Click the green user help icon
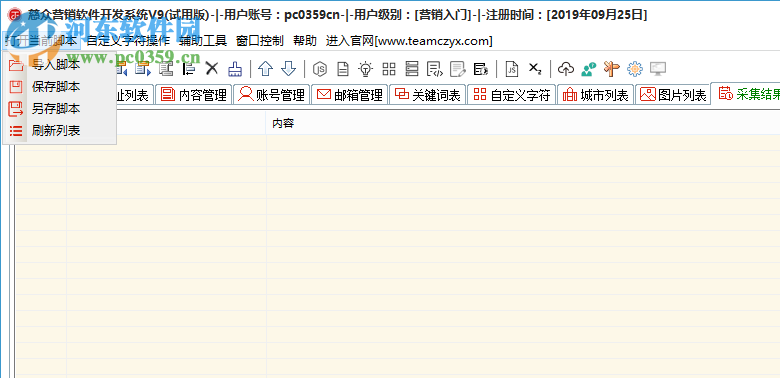Screen dimensions: 780x378 tap(589, 69)
